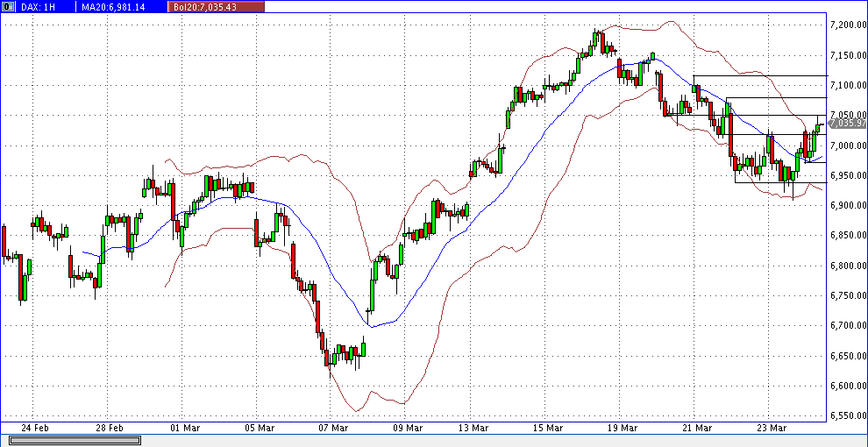868x447 pixels.
Task: Click the 01 Mar date label
Action: tap(185, 428)
